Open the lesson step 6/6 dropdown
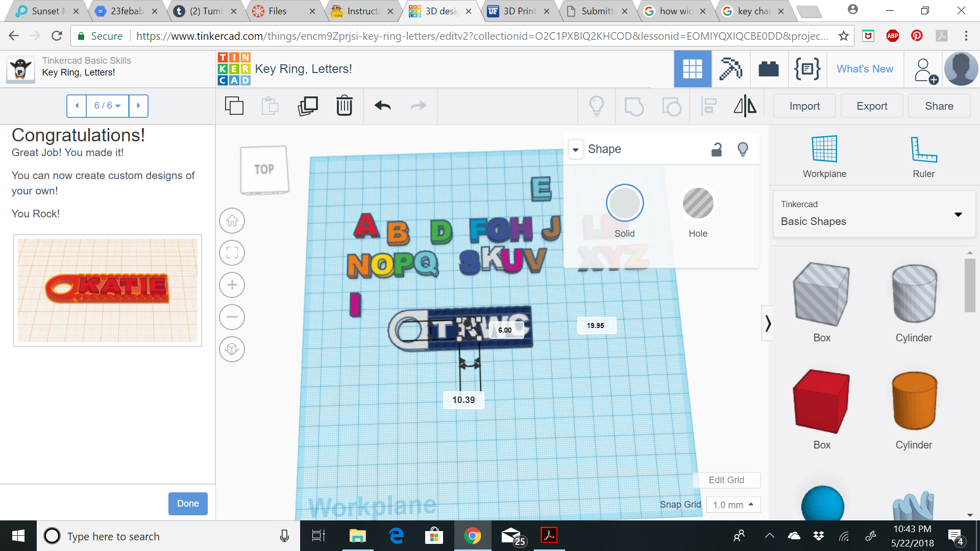The height and width of the screenshot is (551, 980). click(107, 106)
